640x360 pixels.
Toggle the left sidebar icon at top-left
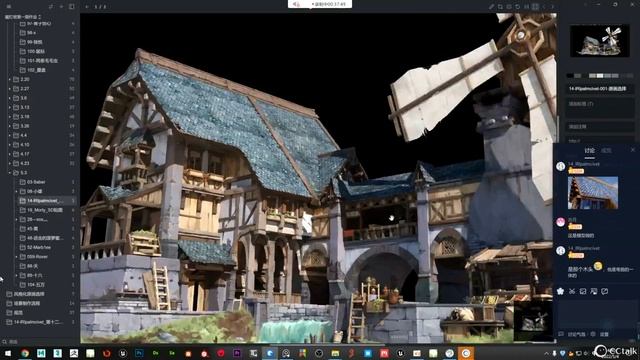[9, 7]
